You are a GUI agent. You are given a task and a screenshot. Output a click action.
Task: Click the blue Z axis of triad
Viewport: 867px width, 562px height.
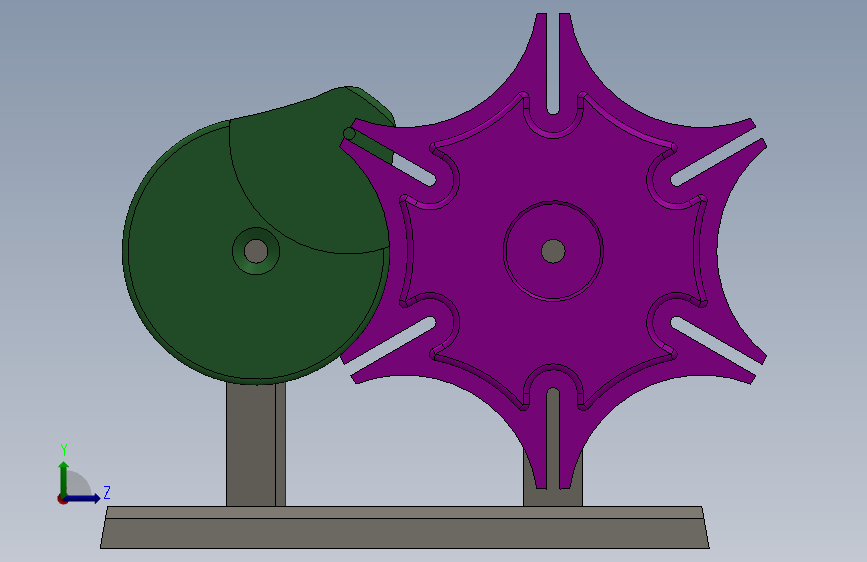pyautogui.click(x=84, y=498)
